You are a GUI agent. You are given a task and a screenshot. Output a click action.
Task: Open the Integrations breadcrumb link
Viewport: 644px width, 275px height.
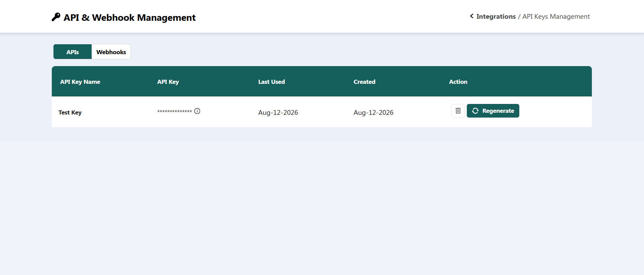click(496, 16)
